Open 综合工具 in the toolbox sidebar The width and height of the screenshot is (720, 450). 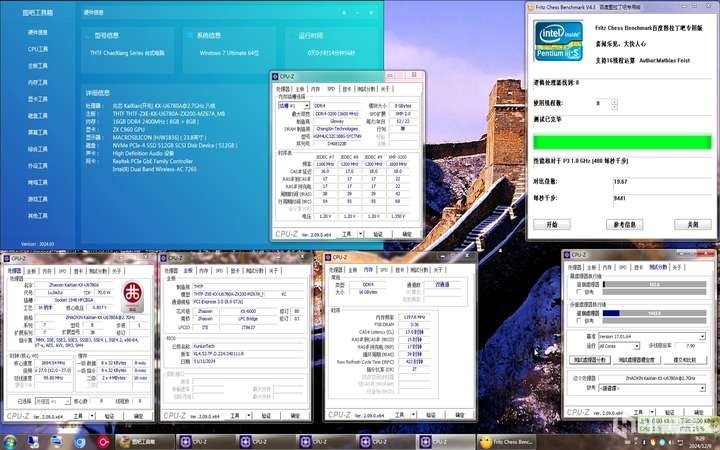coord(38,149)
